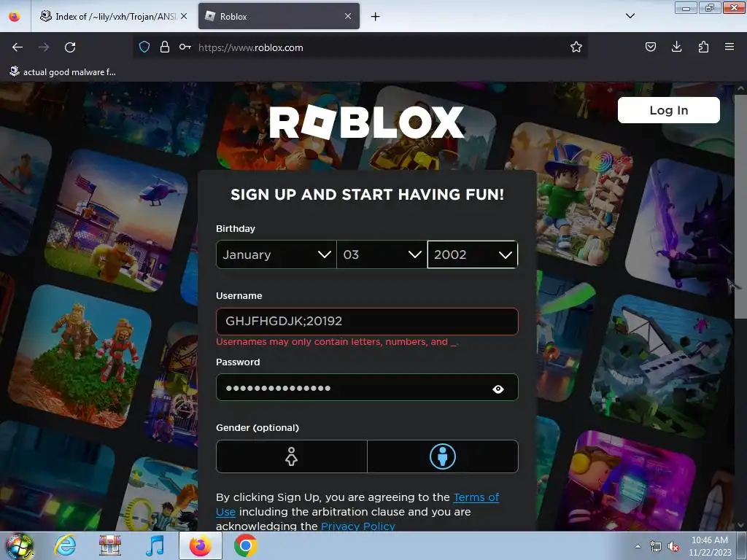Select the male gender option

click(443, 456)
